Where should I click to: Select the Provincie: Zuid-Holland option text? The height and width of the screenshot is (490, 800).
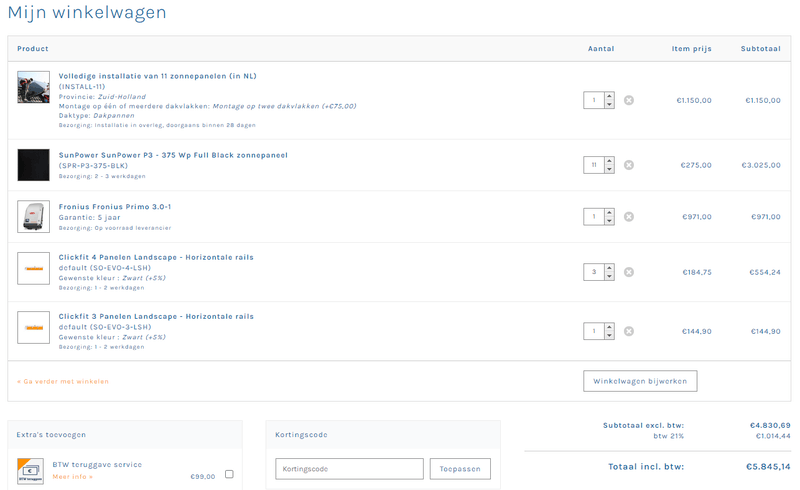click(102, 96)
